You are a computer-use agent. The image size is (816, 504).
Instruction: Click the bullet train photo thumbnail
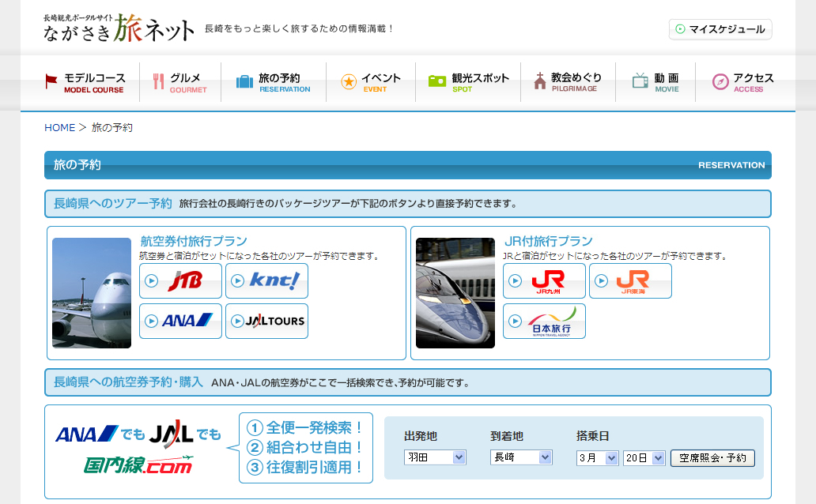(x=455, y=293)
